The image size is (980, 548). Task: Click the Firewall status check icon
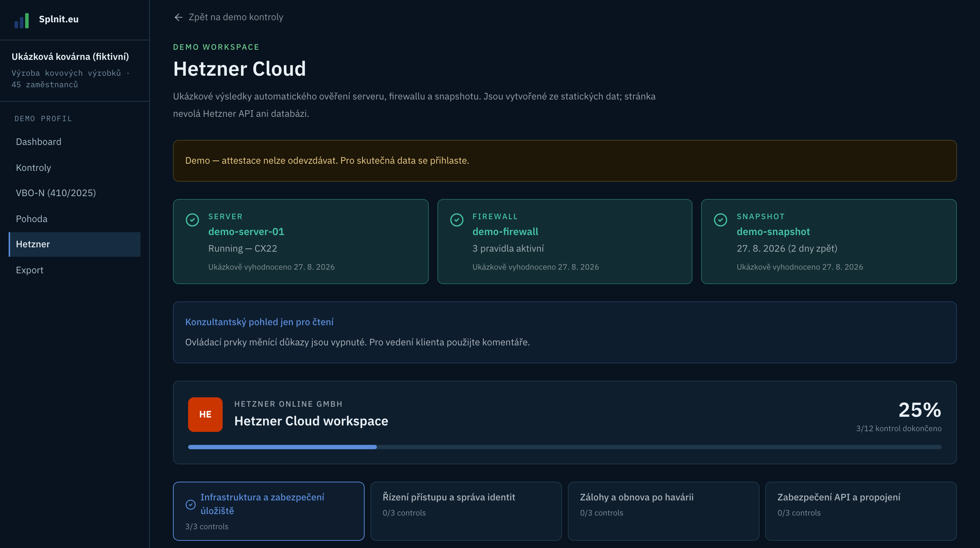456,220
